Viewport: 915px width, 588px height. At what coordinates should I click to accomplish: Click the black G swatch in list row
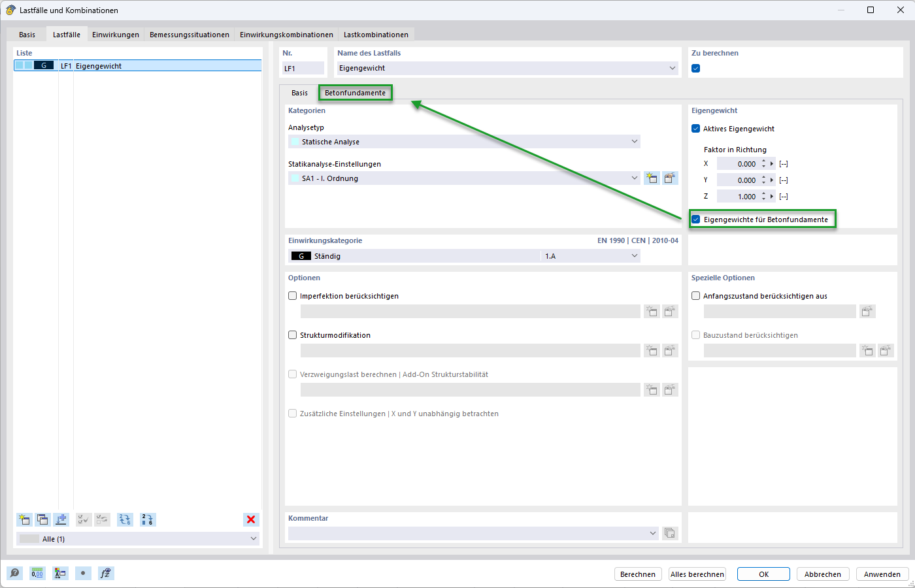click(44, 65)
